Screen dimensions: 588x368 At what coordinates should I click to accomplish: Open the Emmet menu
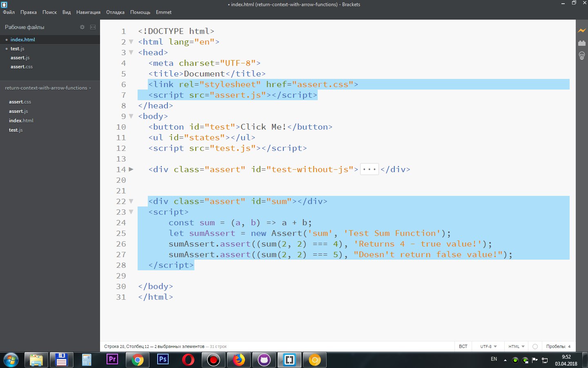tap(164, 12)
